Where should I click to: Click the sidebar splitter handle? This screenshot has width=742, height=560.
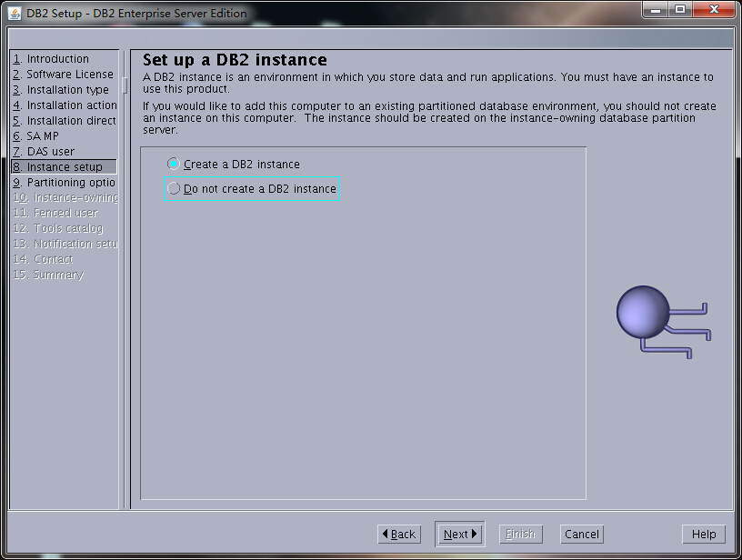tap(125, 85)
